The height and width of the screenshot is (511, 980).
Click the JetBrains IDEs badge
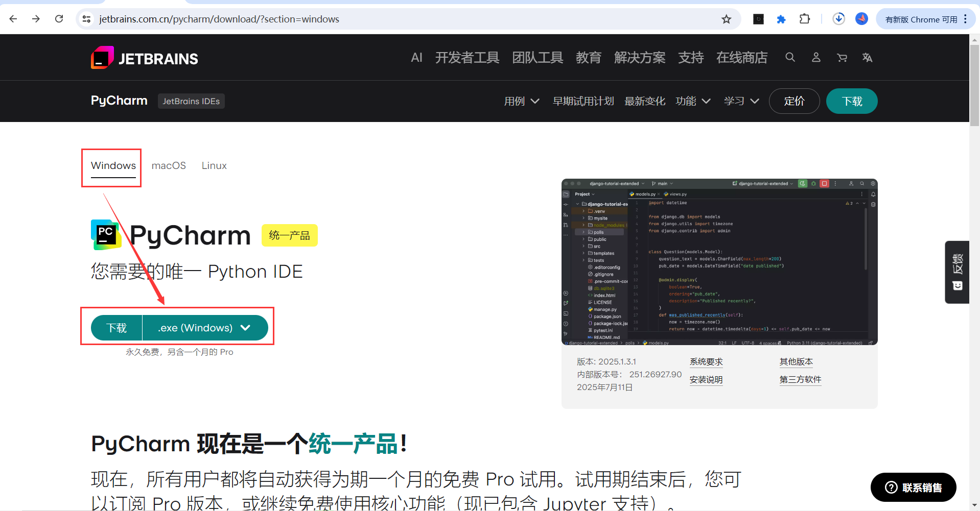(191, 101)
